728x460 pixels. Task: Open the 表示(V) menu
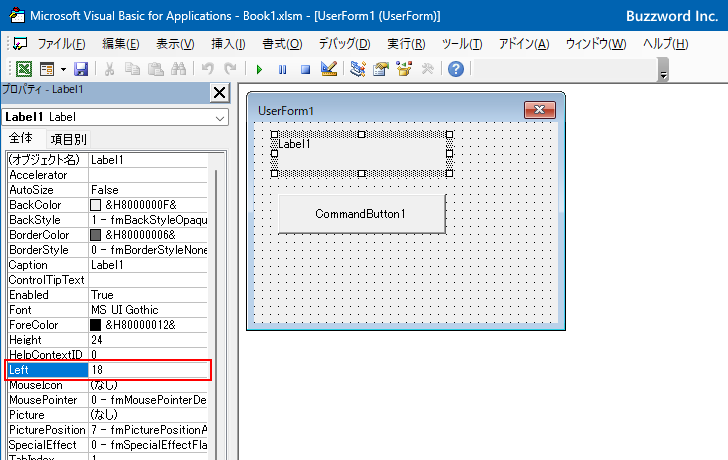point(175,44)
